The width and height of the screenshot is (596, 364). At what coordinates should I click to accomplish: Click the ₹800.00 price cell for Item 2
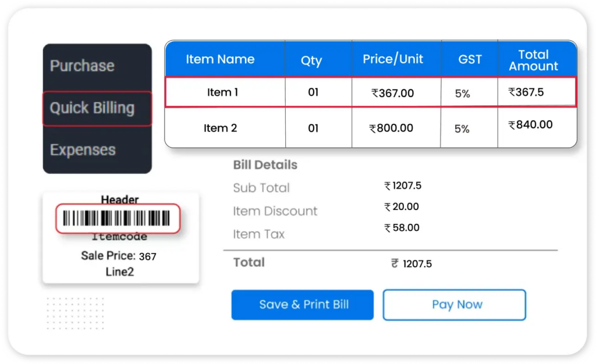[392, 129]
